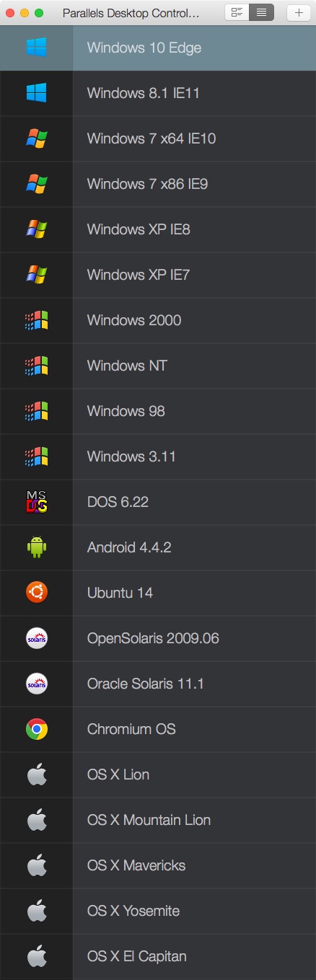The width and height of the screenshot is (316, 980).
Task: Click the Oracle Solaris 11.1 Solaris icon
Action: point(36,684)
